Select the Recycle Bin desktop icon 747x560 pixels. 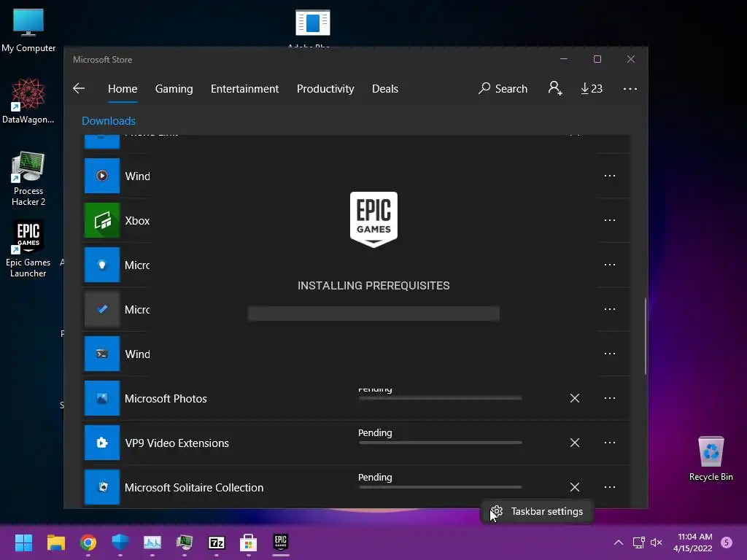tap(711, 459)
